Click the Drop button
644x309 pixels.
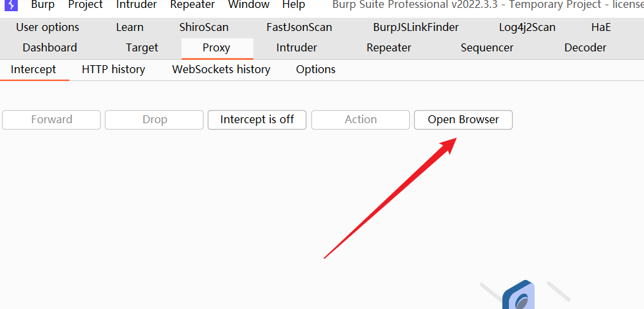pyautogui.click(x=154, y=120)
